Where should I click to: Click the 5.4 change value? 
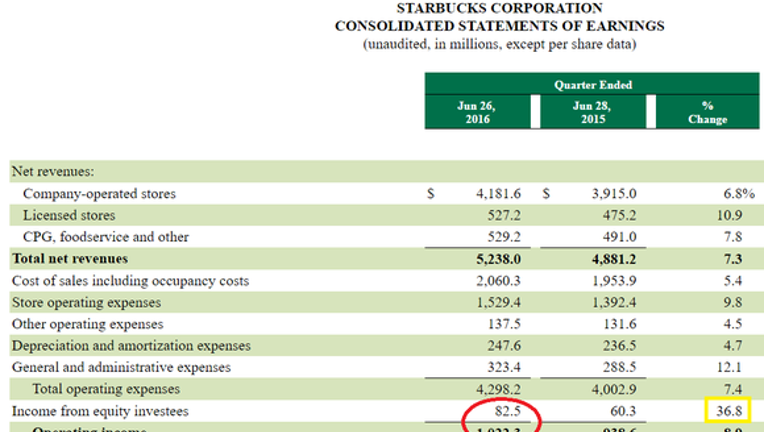tap(733, 281)
